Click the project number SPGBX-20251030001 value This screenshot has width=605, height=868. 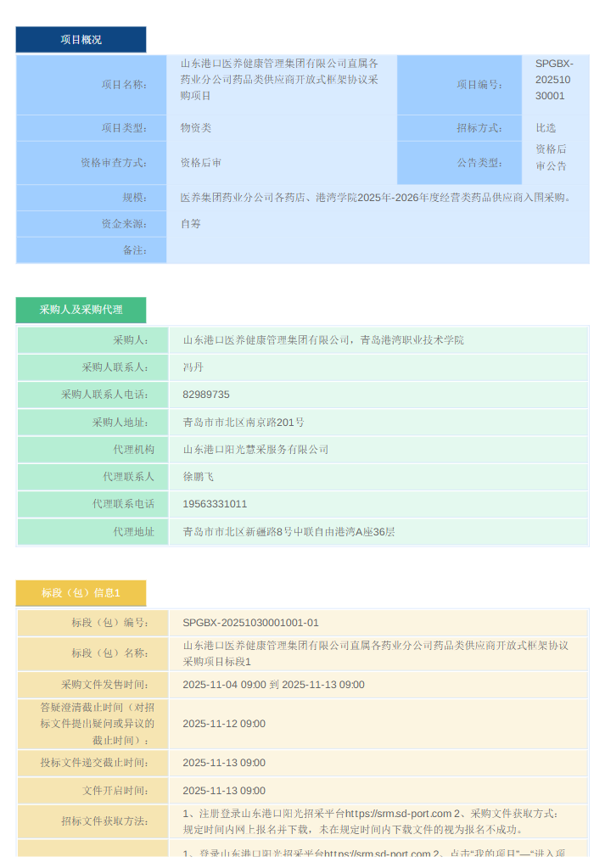click(554, 80)
